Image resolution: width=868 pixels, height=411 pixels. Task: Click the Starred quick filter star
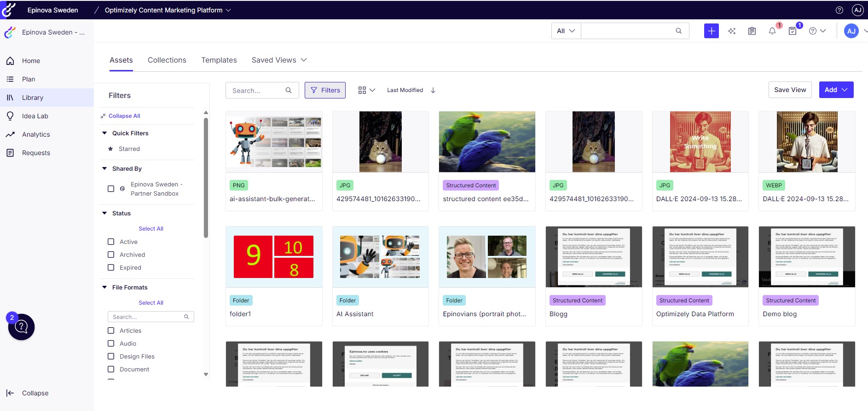click(x=110, y=149)
